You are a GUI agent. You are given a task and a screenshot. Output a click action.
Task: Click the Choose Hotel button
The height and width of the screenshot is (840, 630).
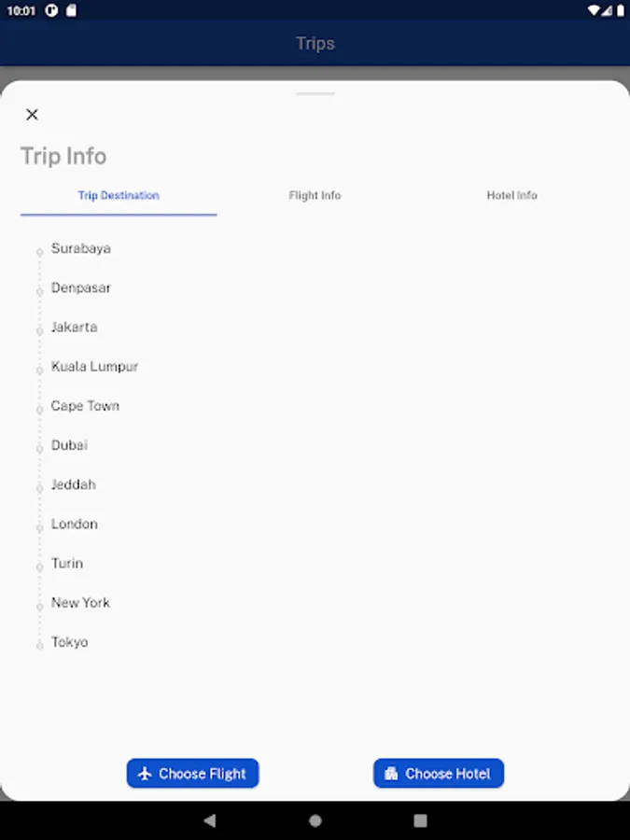439,773
